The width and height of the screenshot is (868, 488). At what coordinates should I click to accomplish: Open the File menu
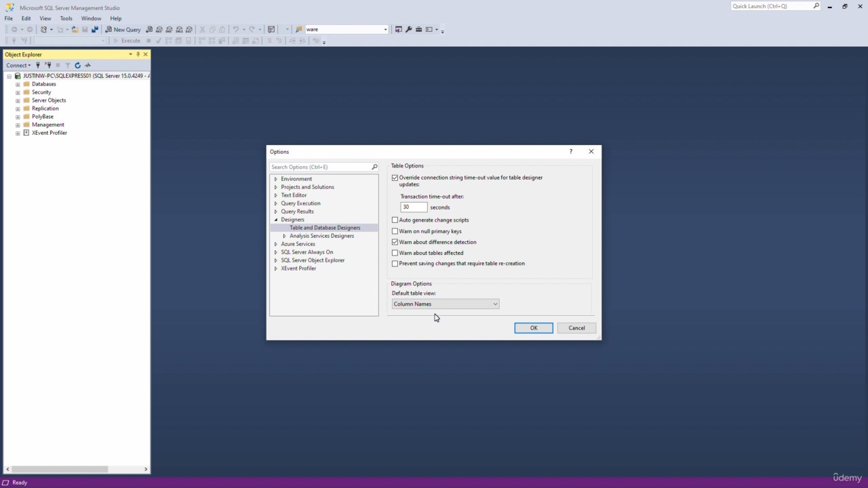(9, 18)
